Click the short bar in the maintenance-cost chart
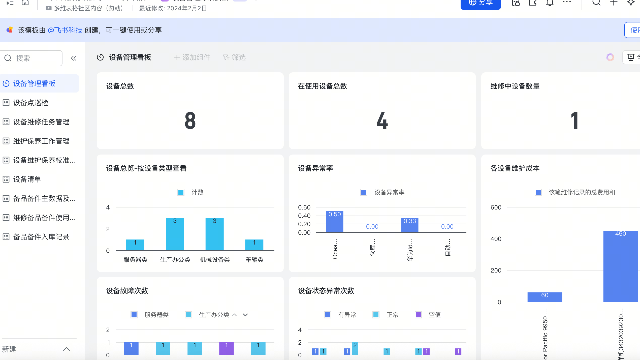 544,297
